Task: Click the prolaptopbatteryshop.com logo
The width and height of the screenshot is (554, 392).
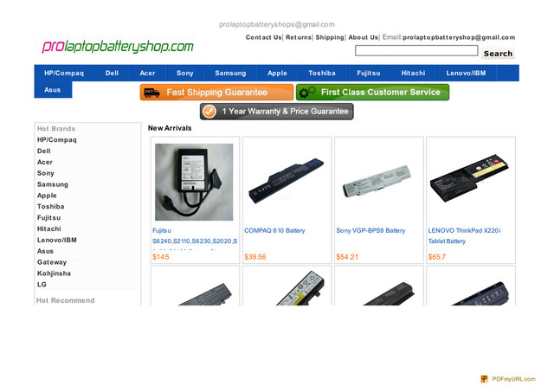Action: pos(118,46)
